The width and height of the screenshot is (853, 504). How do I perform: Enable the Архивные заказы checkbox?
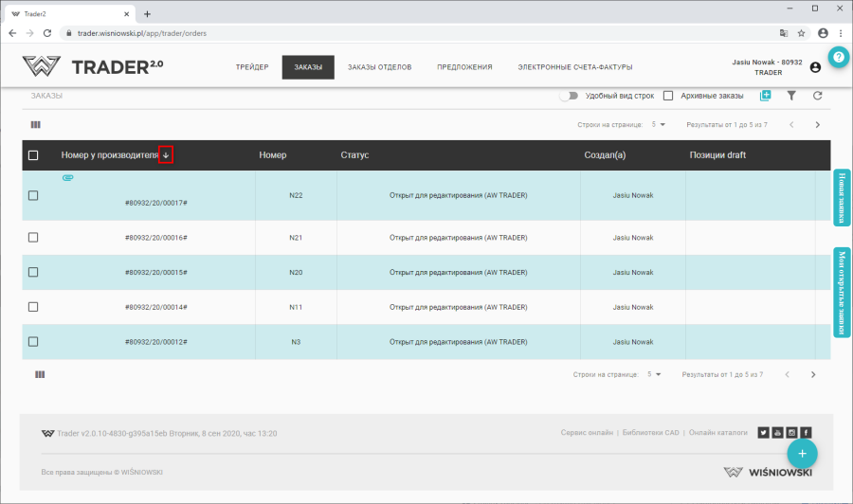pos(668,96)
